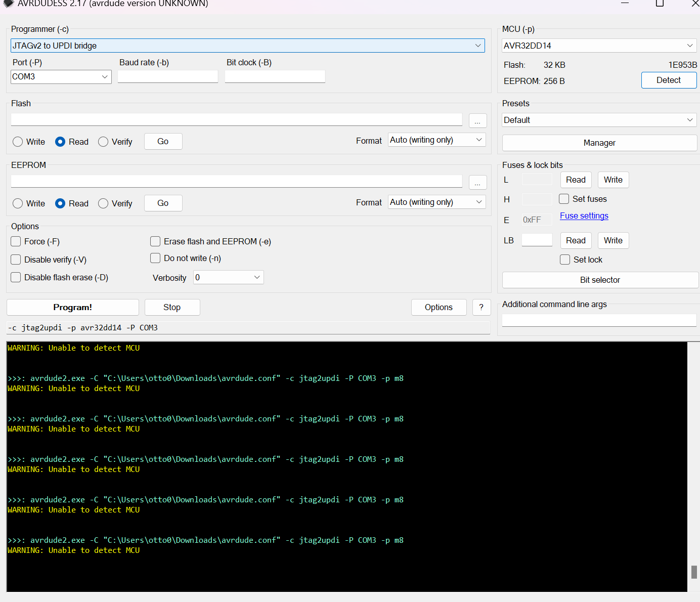Close the AVRDUDESS window
This screenshot has width=700, height=602.
[695, 3]
